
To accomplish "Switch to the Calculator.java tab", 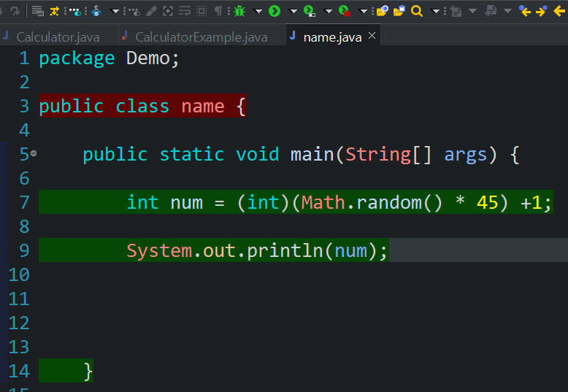I will (x=58, y=37).
